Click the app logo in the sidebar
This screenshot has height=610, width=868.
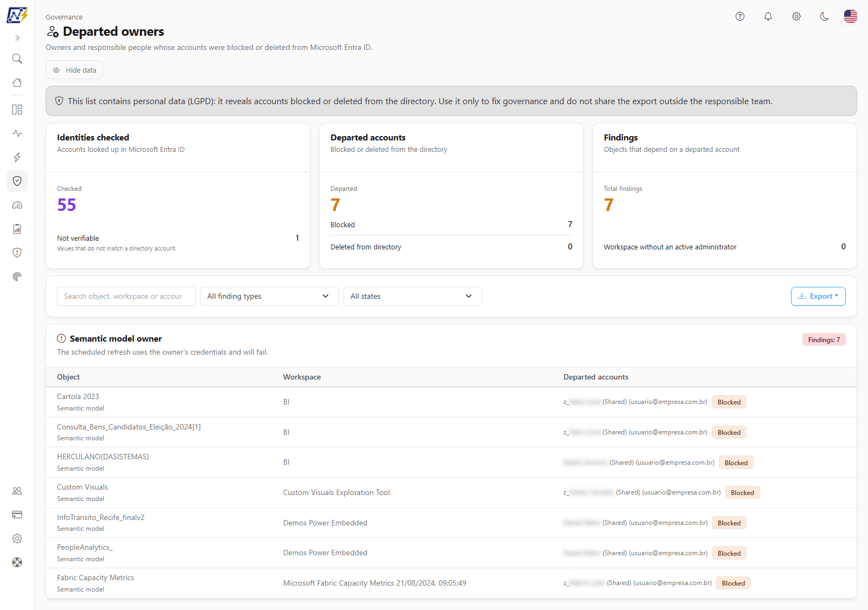17,15
